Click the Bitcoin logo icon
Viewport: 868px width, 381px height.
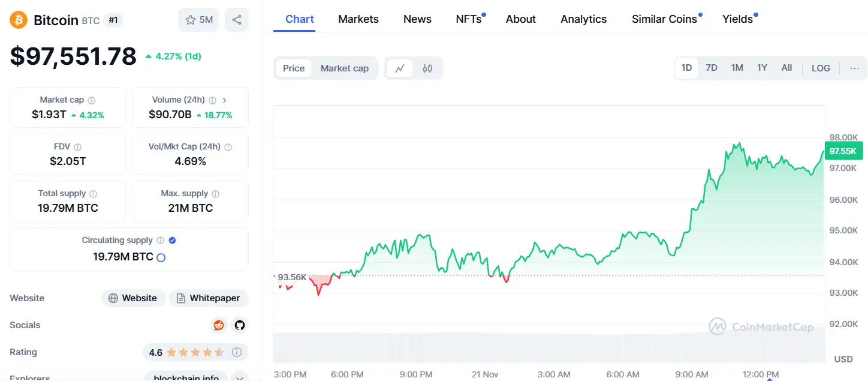(x=19, y=20)
